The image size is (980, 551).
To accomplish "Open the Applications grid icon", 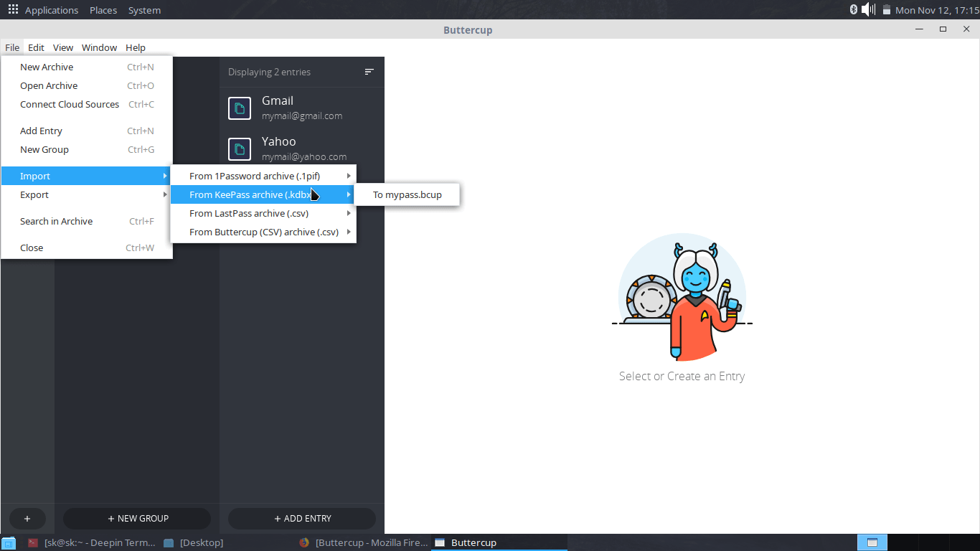I will coord(13,10).
